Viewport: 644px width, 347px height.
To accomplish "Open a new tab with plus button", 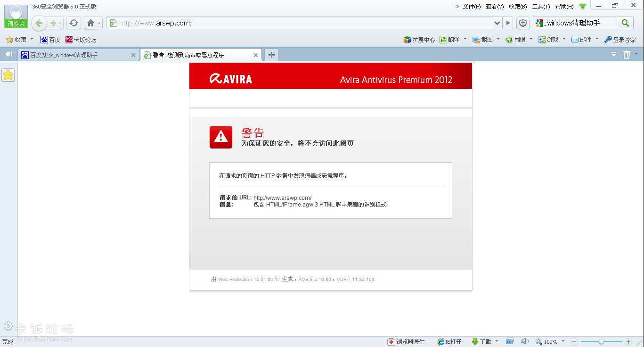I will (x=271, y=55).
